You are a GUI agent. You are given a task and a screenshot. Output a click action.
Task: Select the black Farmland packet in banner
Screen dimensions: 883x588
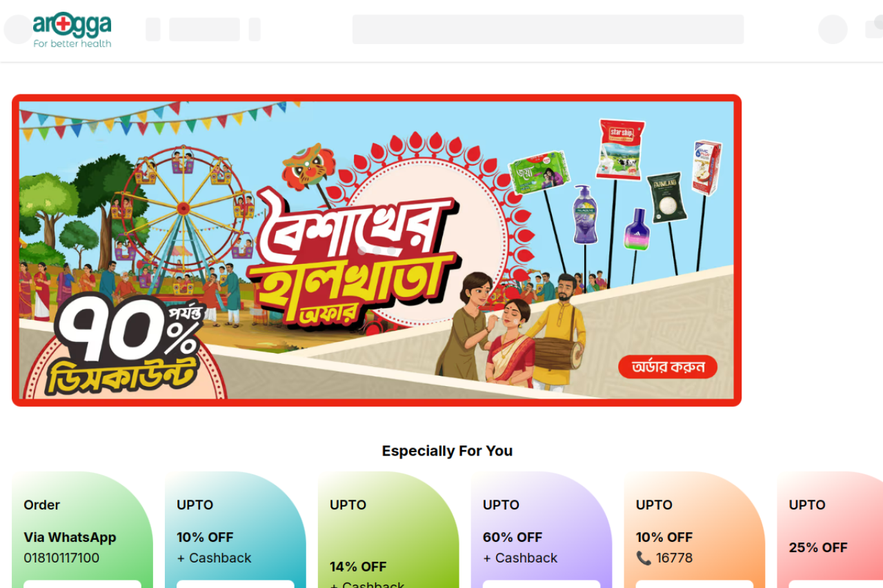pos(667,197)
